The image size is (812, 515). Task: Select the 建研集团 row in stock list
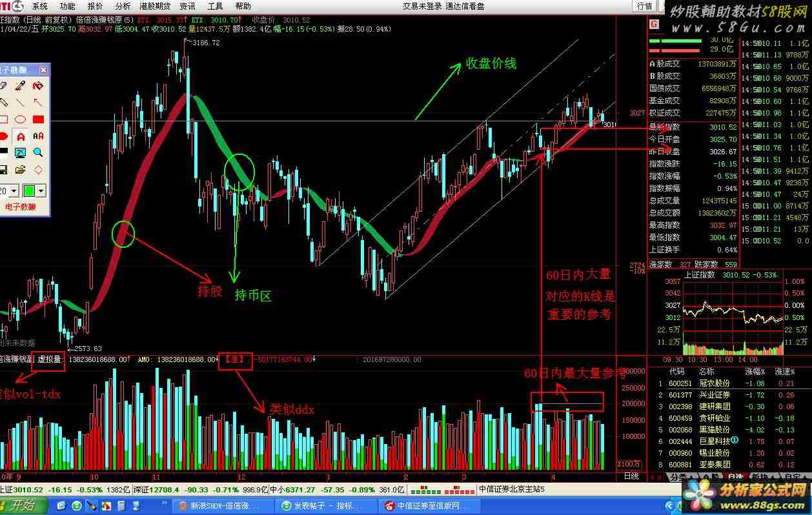click(x=729, y=407)
